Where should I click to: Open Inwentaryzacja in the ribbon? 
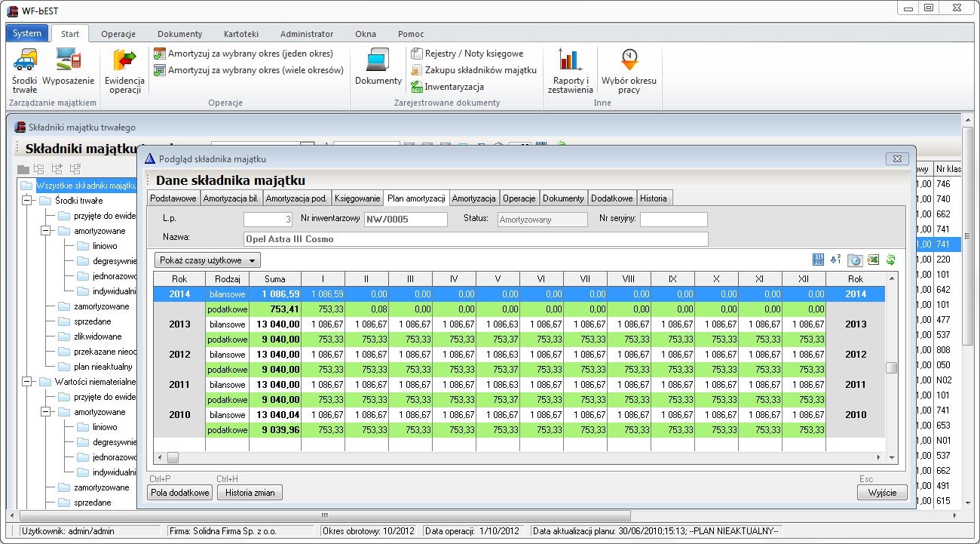(x=447, y=87)
